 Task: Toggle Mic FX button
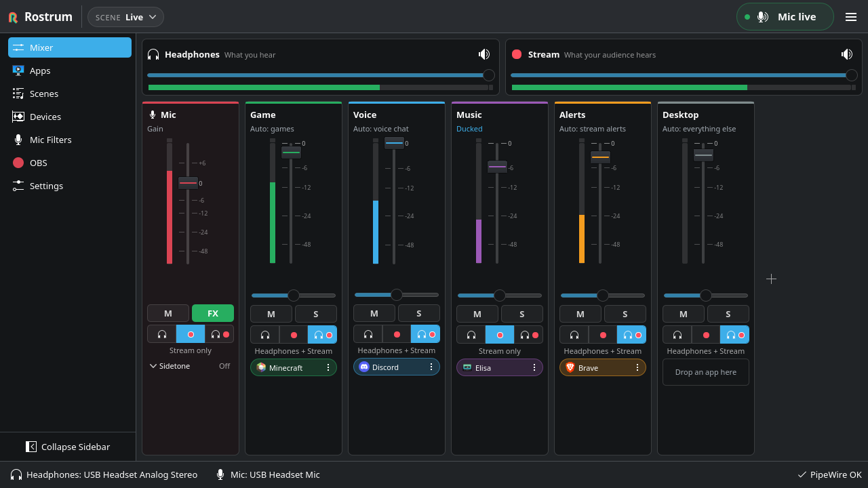[x=213, y=313]
